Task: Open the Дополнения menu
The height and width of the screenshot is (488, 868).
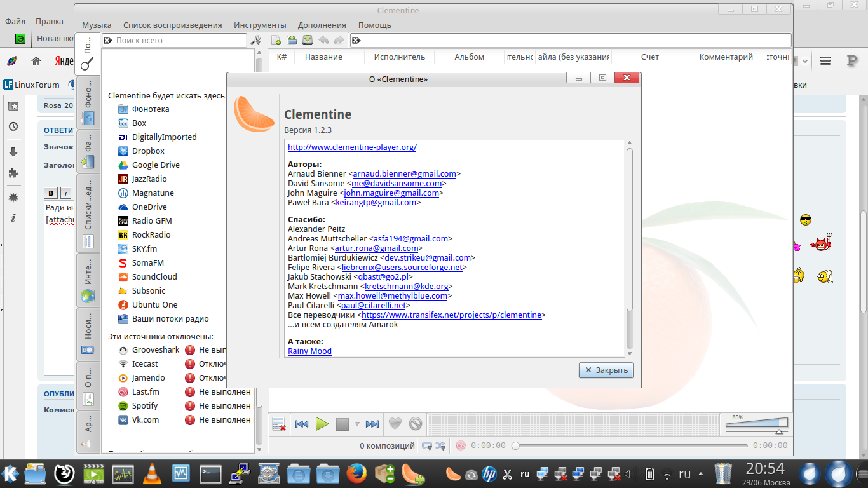Action: [322, 25]
